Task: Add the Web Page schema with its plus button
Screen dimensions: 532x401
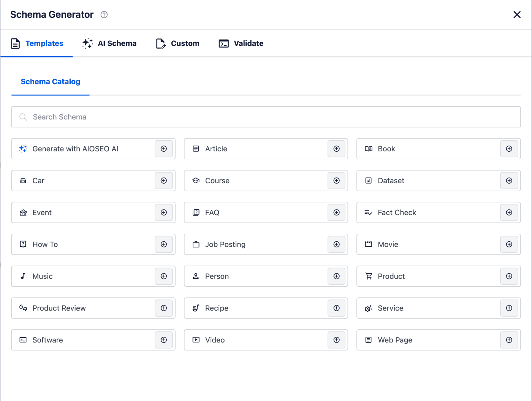Action: click(x=509, y=340)
